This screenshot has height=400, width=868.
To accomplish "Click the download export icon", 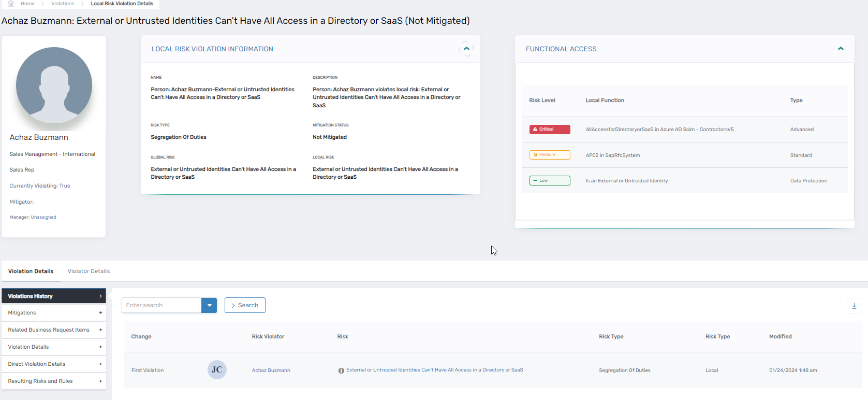I will 854,306.
